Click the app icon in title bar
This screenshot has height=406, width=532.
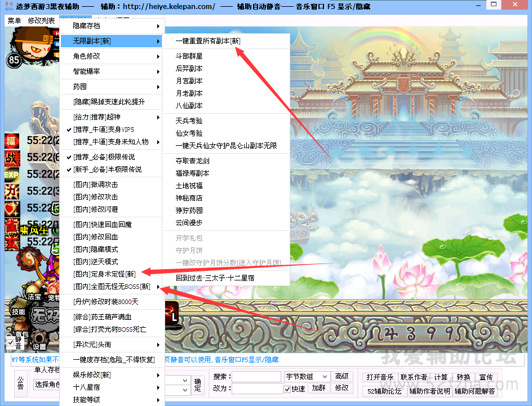click(x=9, y=6)
